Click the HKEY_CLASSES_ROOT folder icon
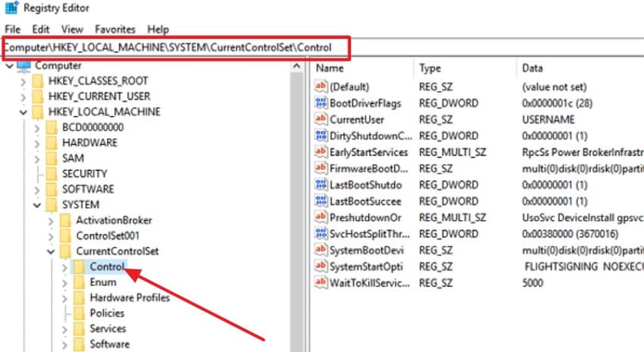 (x=38, y=81)
